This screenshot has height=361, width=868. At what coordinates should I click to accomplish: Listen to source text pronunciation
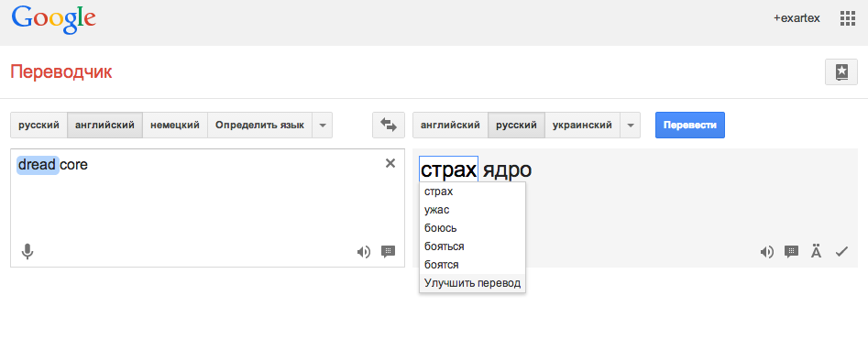pyautogui.click(x=363, y=253)
